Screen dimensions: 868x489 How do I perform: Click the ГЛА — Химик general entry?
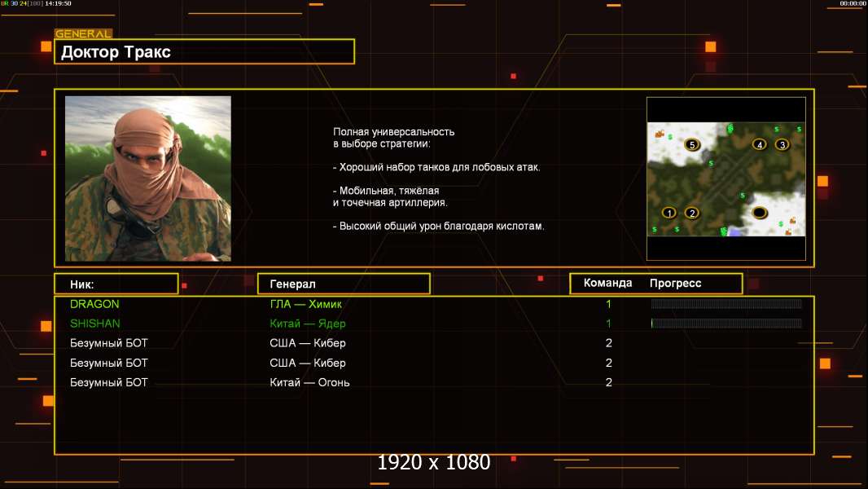[305, 304]
